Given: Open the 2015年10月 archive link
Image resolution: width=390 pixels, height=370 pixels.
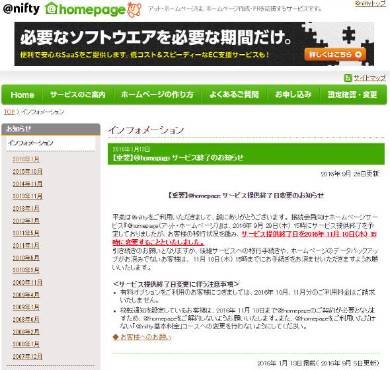Looking at the screenshot, I should coord(27,171).
